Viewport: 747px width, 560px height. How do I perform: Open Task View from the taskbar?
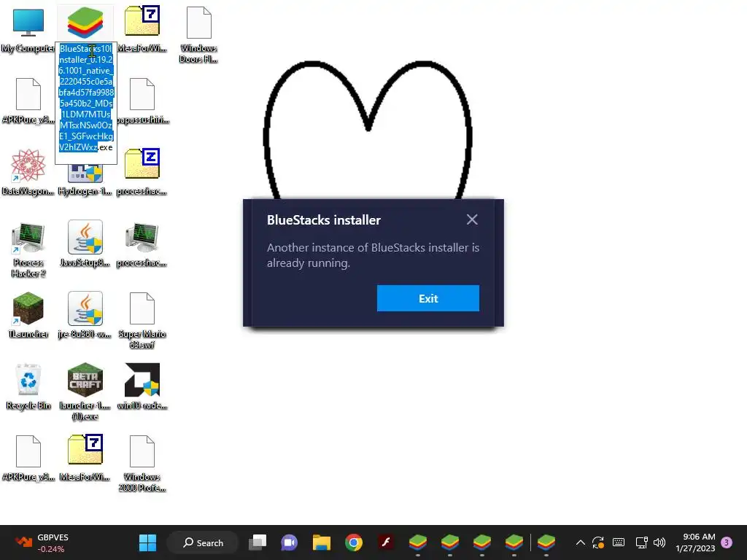coord(258,542)
